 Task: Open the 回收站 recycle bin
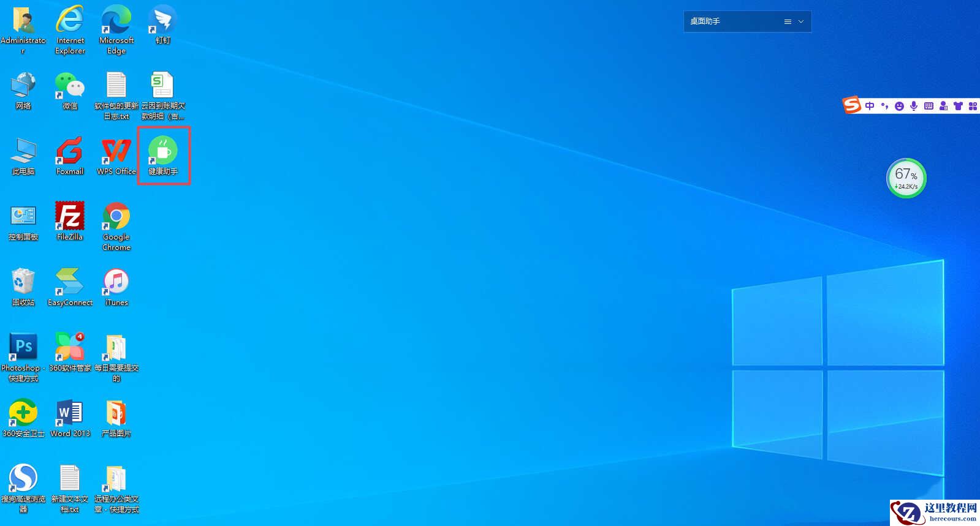[x=23, y=282]
